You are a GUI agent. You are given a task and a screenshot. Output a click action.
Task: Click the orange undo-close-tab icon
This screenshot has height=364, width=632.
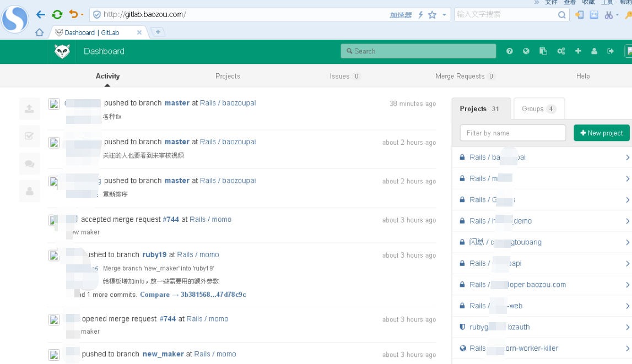click(x=73, y=14)
